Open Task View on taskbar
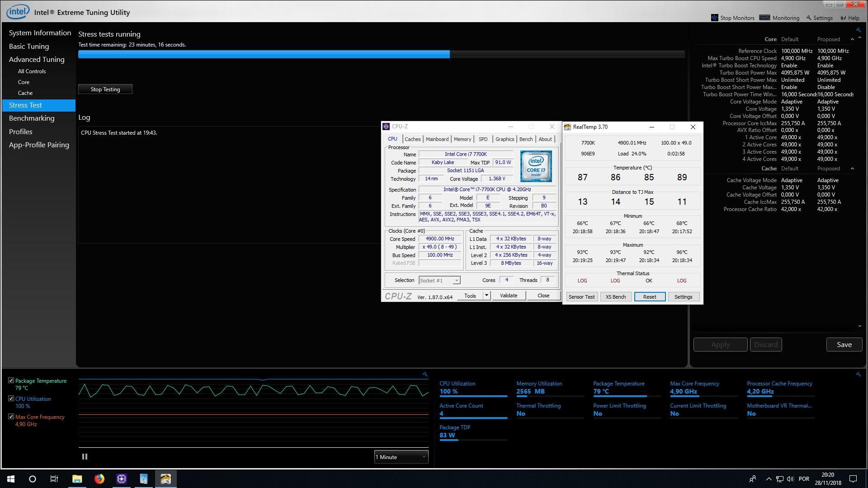 click(54, 479)
